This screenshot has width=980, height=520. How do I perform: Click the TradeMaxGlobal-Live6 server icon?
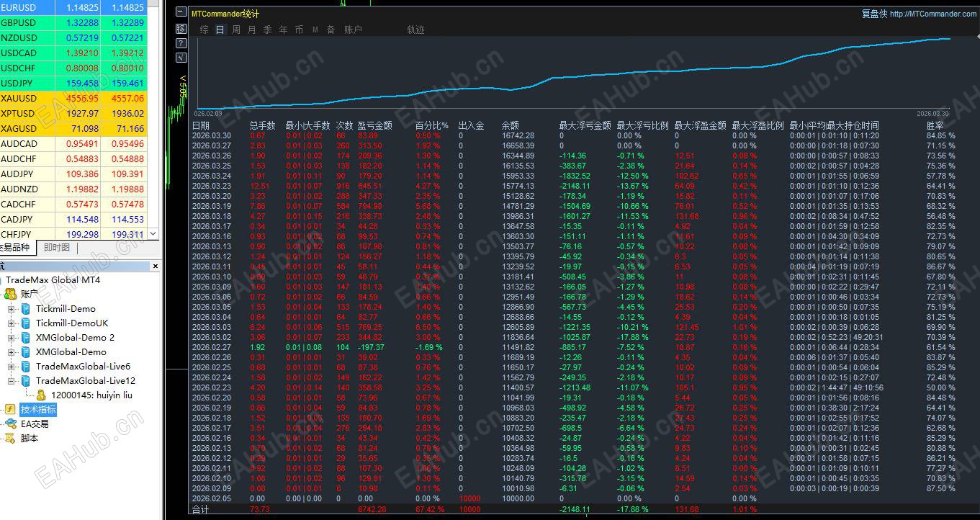pos(26,366)
